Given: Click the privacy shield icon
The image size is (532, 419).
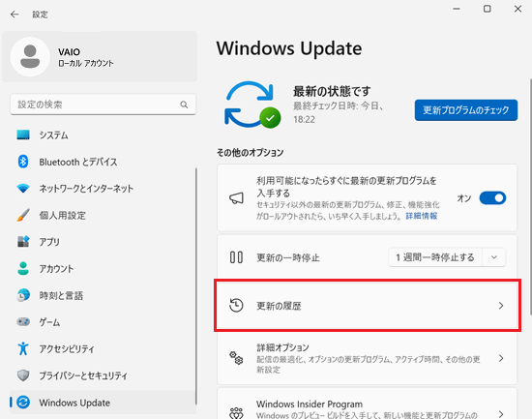Looking at the screenshot, I should (x=23, y=375).
